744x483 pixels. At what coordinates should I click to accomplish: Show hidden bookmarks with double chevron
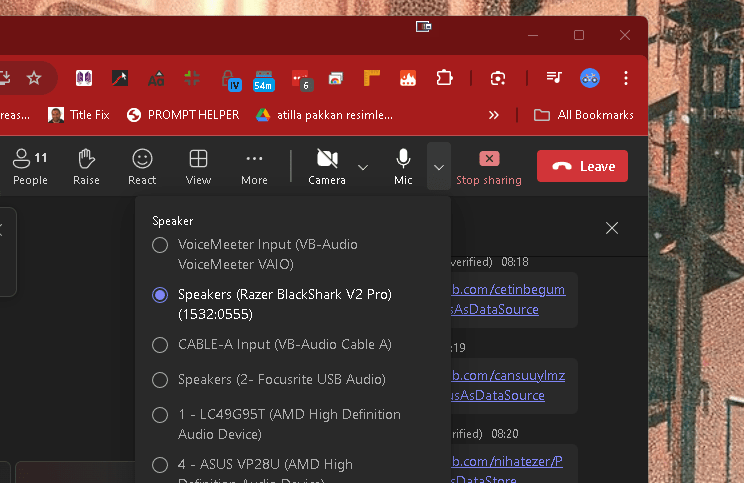(493, 115)
